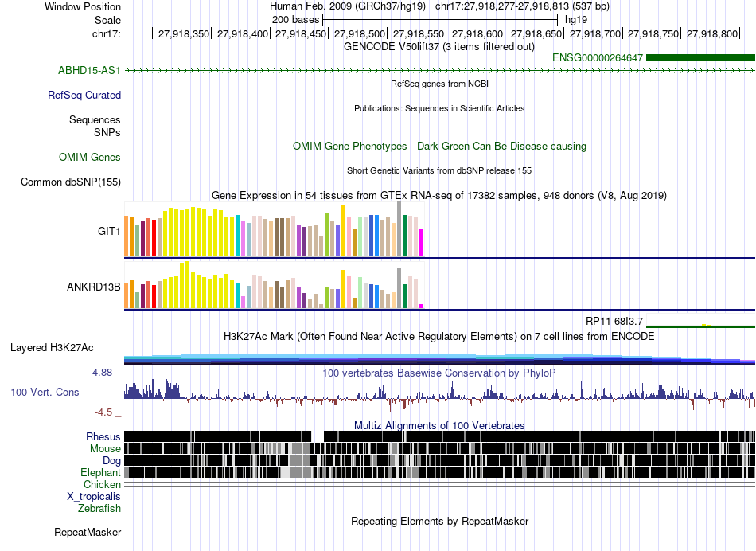Open the GIT1 GTEx expression bar chart
This screenshot has width=756, height=551.
[274, 229]
